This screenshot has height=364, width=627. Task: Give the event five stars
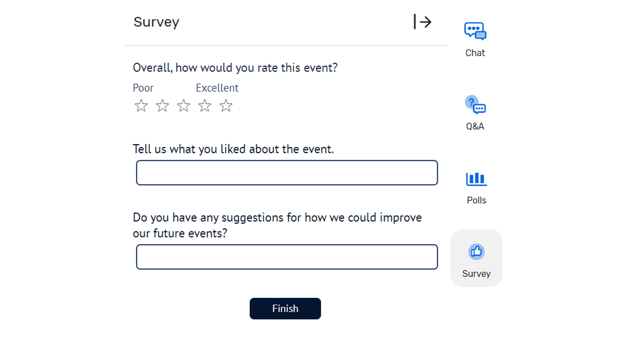(x=226, y=105)
